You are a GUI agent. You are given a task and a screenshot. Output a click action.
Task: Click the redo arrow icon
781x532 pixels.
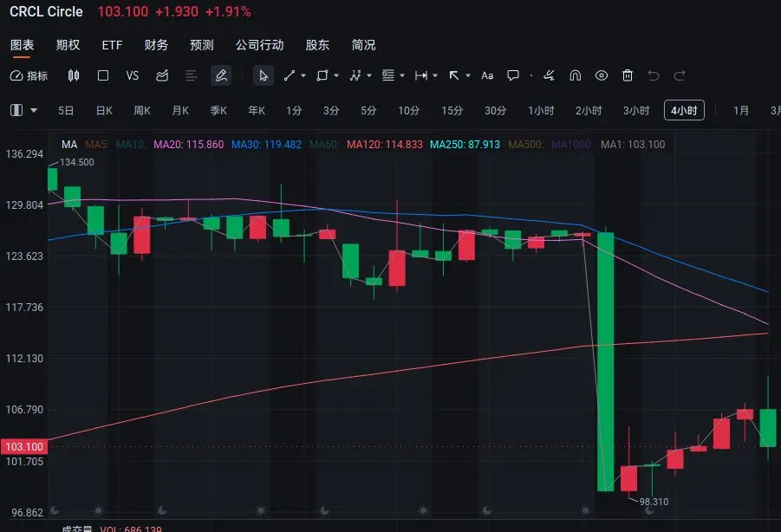pos(680,75)
